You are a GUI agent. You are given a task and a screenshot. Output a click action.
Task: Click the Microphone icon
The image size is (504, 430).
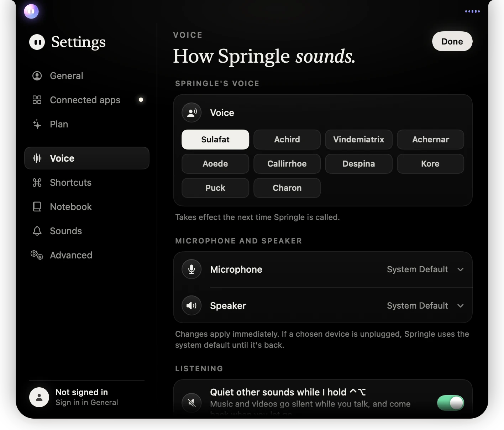pyautogui.click(x=191, y=269)
